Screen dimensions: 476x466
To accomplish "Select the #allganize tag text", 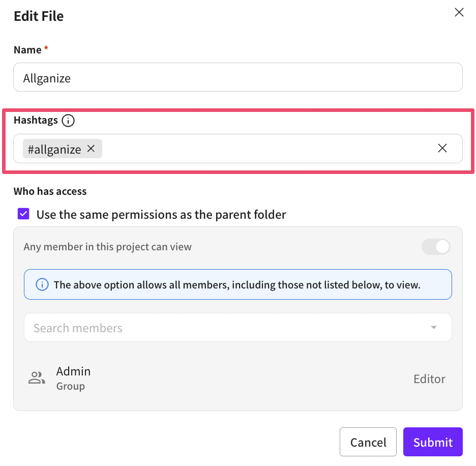I will 54,149.
